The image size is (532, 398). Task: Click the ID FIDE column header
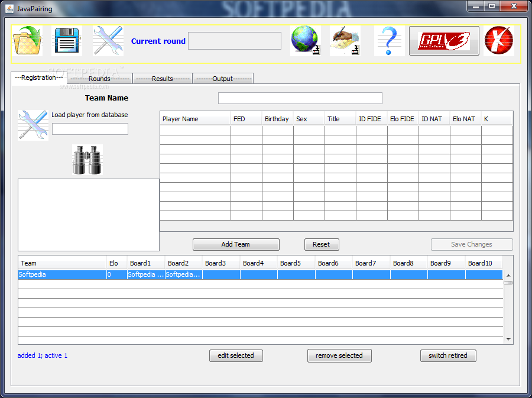(372, 119)
